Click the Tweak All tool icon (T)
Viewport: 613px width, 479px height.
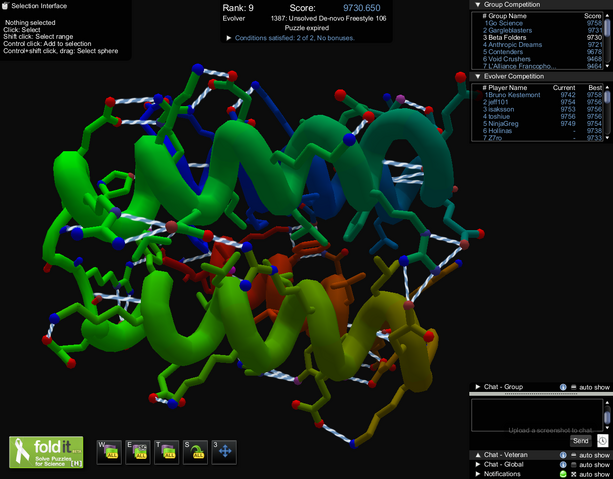[x=167, y=452]
